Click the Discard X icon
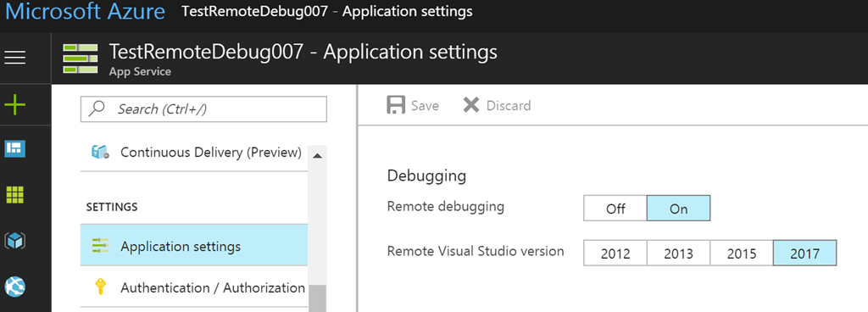This screenshot has height=312, width=868. (x=471, y=105)
